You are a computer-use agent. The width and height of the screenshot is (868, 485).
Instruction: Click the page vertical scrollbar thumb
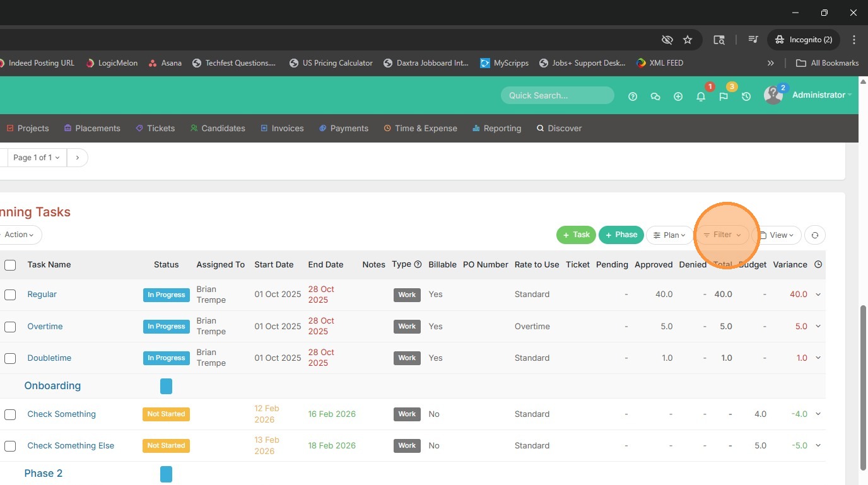point(864,388)
